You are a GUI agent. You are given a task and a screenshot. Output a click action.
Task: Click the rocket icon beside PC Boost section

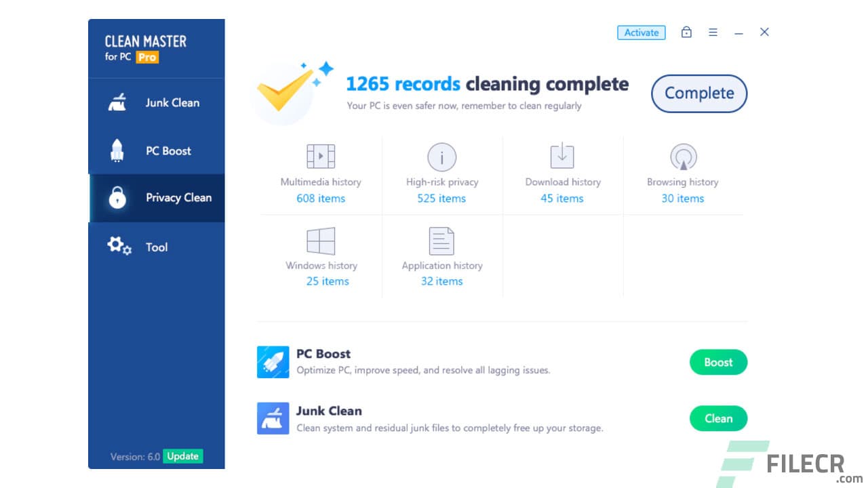(x=273, y=362)
